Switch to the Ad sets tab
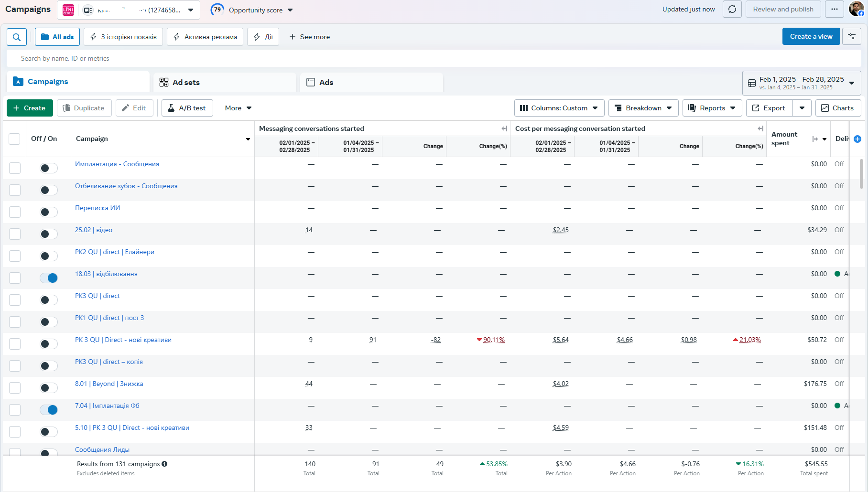Screen dimensions: 868x492 pyautogui.click(x=225, y=82)
